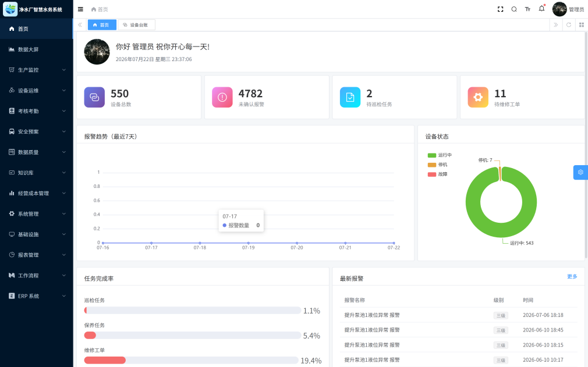The width and height of the screenshot is (588, 367).
Task: Expand the 设备运维 menu
Action: [36, 91]
